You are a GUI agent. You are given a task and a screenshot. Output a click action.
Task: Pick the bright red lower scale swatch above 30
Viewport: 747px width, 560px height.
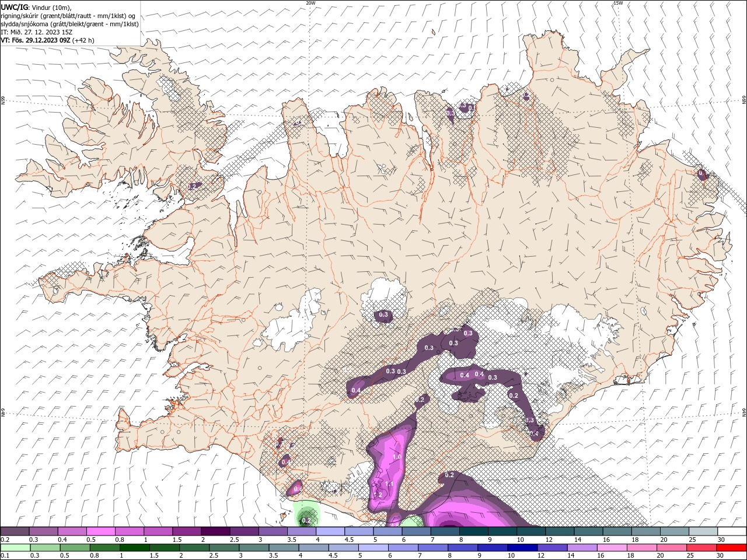(x=731, y=548)
